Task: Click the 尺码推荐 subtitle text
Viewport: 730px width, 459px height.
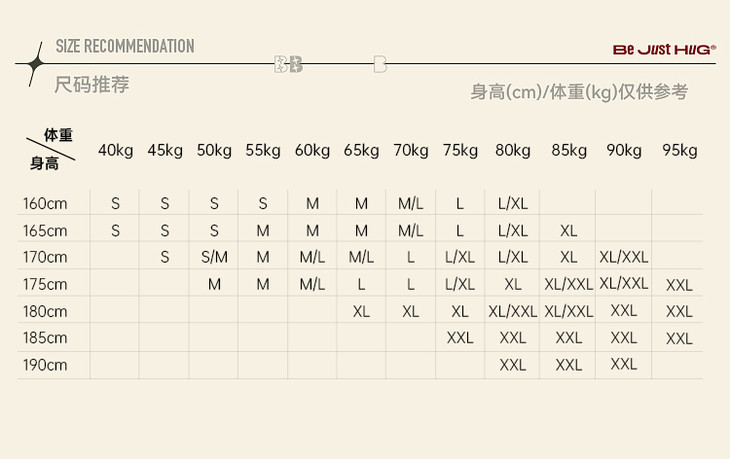Action: pos(92,85)
